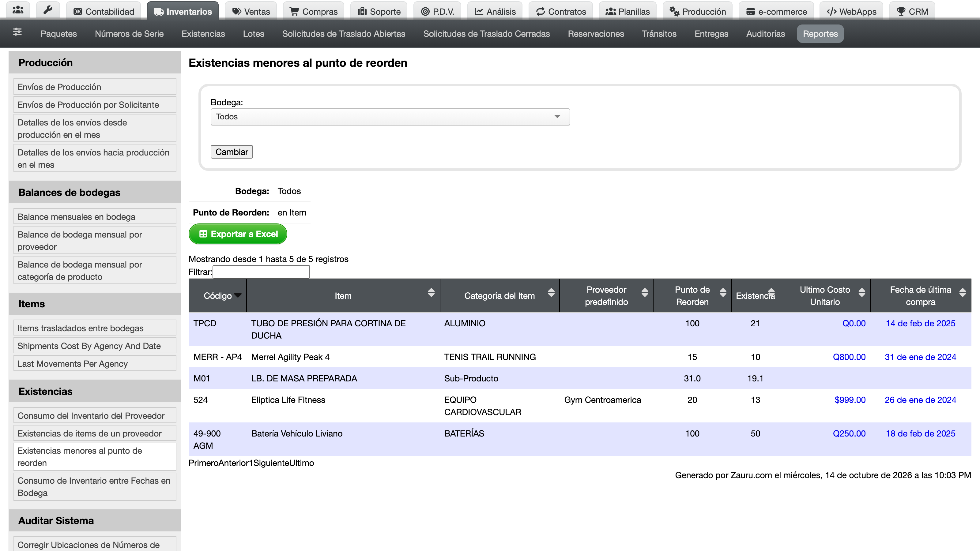
Task: Open Existencias in the inventory submenu
Action: [203, 34]
